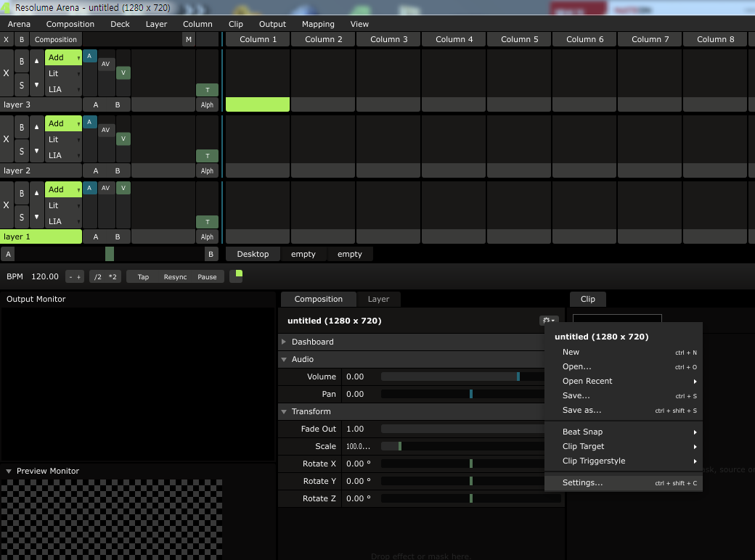The height and width of the screenshot is (560, 755).
Task: Clear layer 2 with its X button
Action: pyautogui.click(x=7, y=139)
